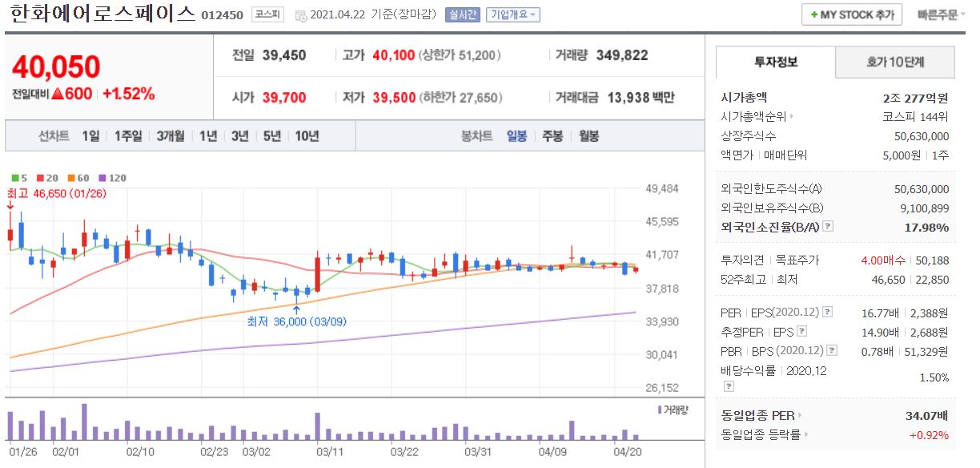Open the 동일업종 PER link
Viewport: 980px width, 468px height.
pyautogui.click(x=758, y=416)
